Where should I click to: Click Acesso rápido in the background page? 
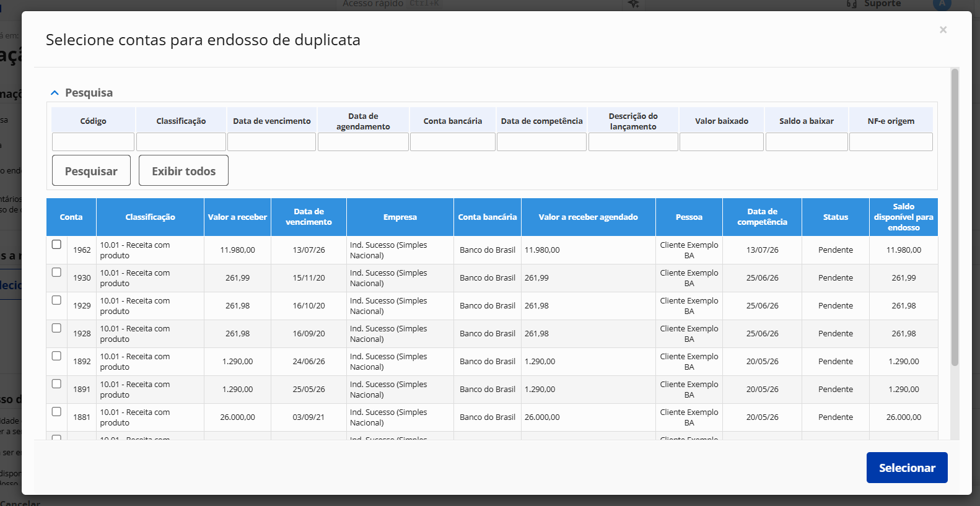[x=373, y=4]
